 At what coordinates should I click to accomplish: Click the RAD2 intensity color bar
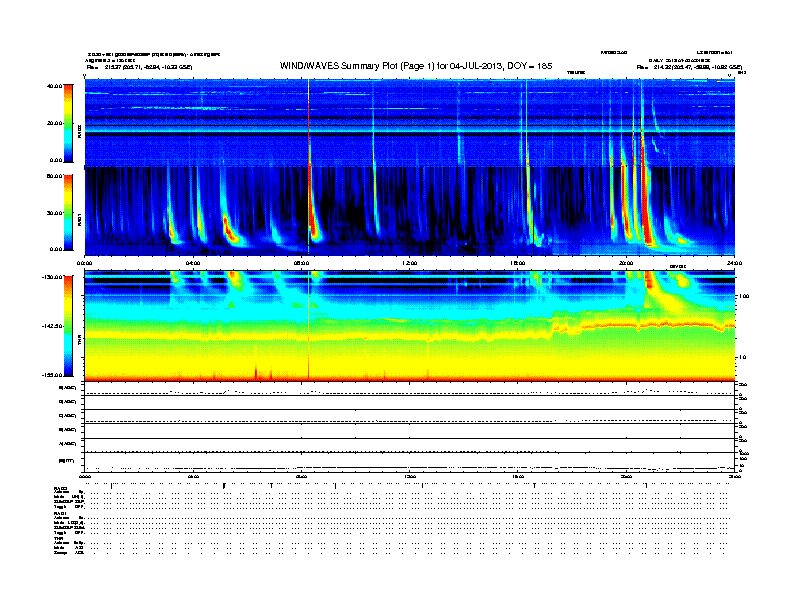[68, 123]
